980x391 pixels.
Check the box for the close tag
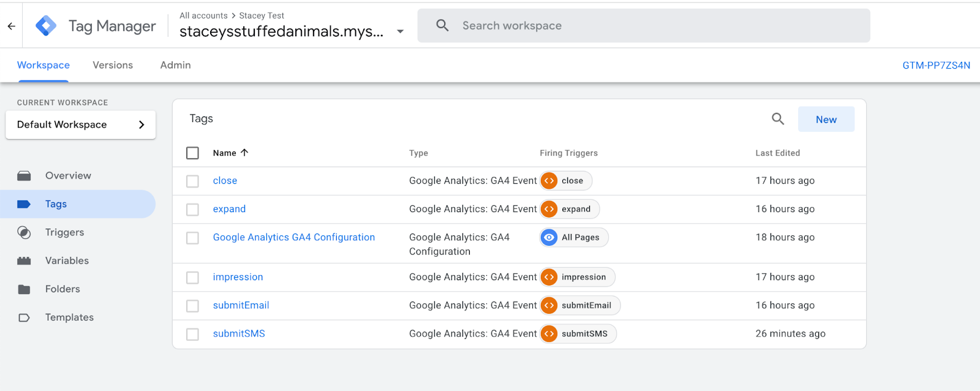click(192, 181)
